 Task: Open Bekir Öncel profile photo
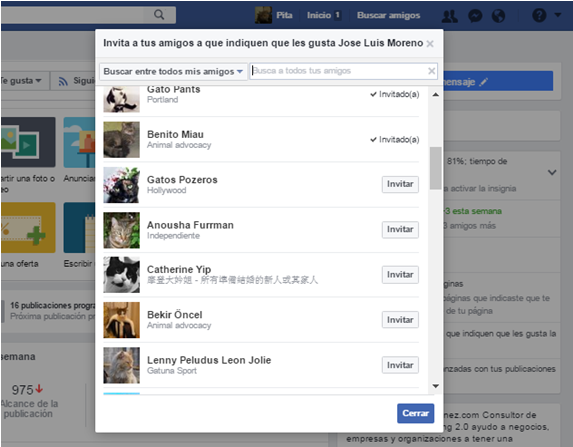tap(121, 320)
